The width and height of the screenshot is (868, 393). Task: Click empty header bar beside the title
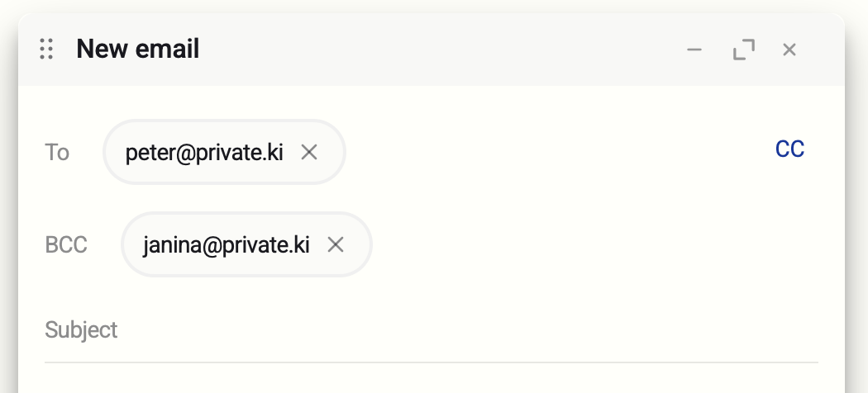click(438, 50)
